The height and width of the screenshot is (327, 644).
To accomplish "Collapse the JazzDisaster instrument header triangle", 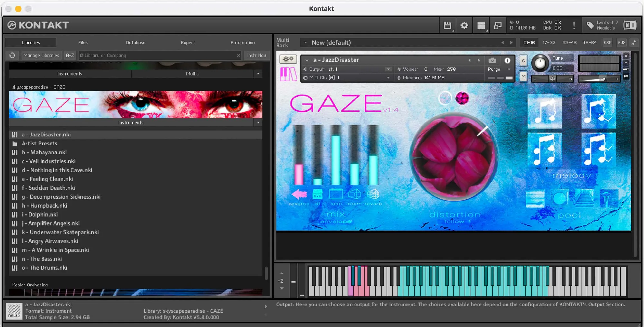I will (307, 60).
